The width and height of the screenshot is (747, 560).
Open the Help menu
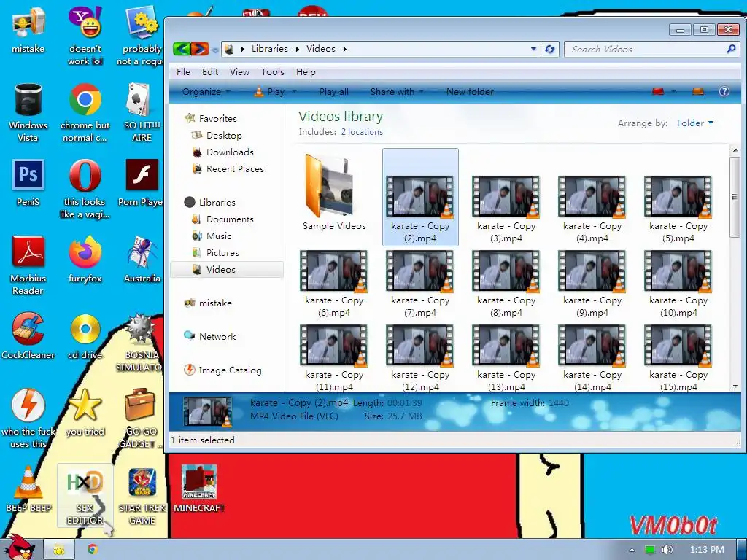(x=306, y=72)
